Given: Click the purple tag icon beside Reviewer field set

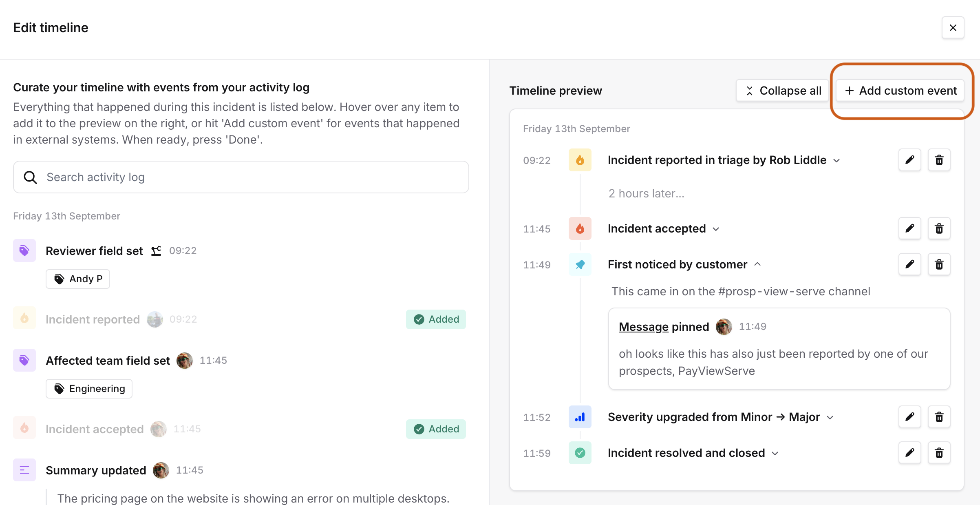Looking at the screenshot, I should (x=24, y=250).
